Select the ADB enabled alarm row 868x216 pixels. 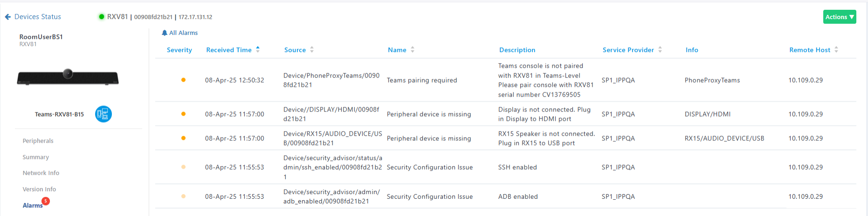tap(506, 196)
